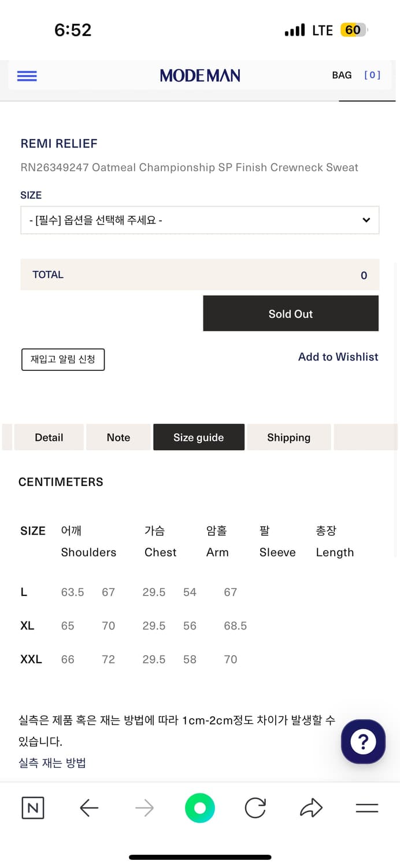Expand the size option chevron
This screenshot has width=400, height=868.
[366, 220]
